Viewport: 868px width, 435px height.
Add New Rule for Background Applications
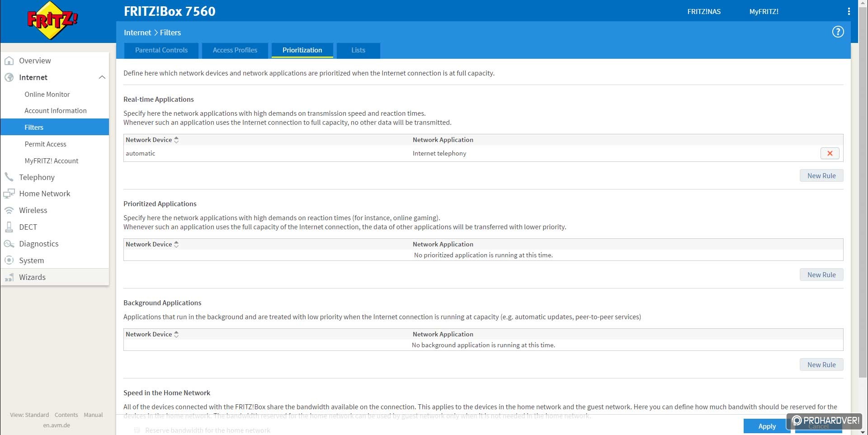click(x=821, y=364)
